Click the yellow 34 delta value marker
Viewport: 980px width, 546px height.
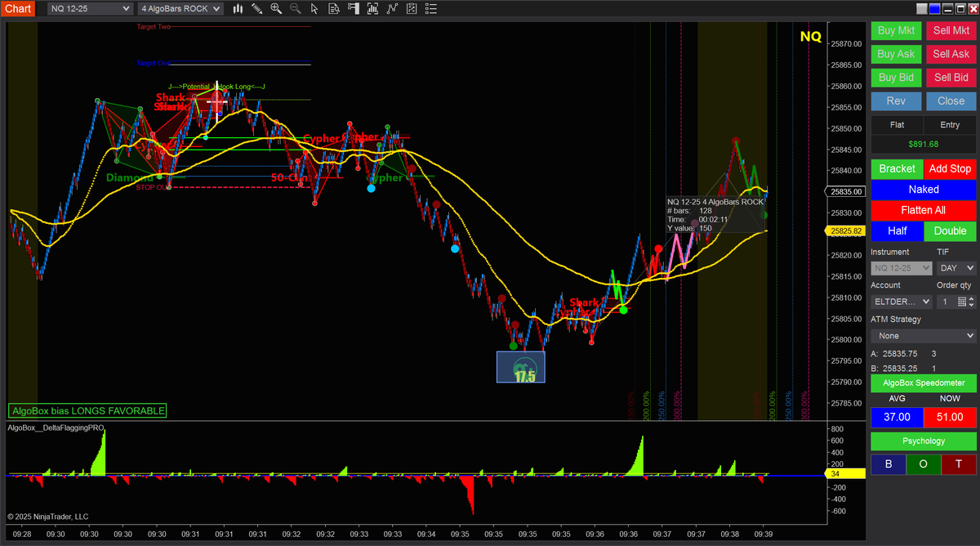point(845,473)
